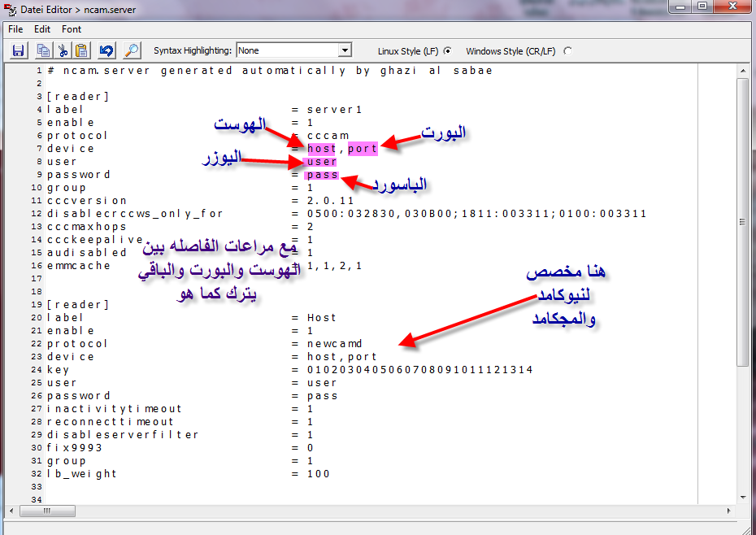Screen dimensions: 756x535
Task: Click the Datei Editor title bar app icon
Action: [x=10, y=9]
